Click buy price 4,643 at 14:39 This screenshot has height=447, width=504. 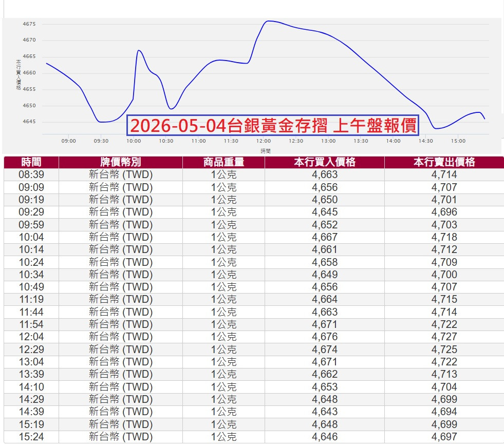(x=325, y=412)
